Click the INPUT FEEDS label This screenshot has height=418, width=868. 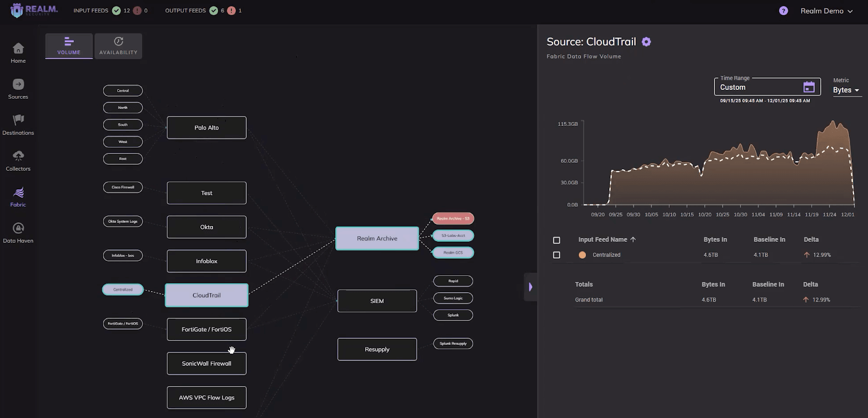pos(91,10)
